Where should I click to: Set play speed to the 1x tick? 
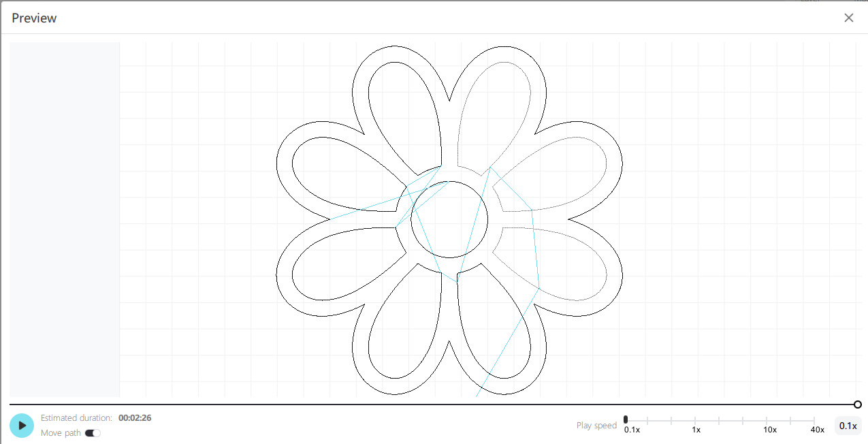click(x=696, y=421)
